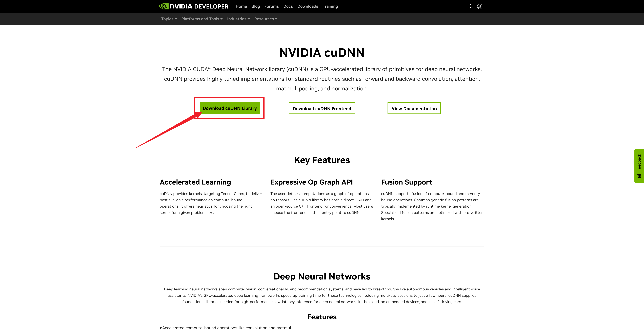Open the search icon in header
644x332 pixels.
coord(471,7)
